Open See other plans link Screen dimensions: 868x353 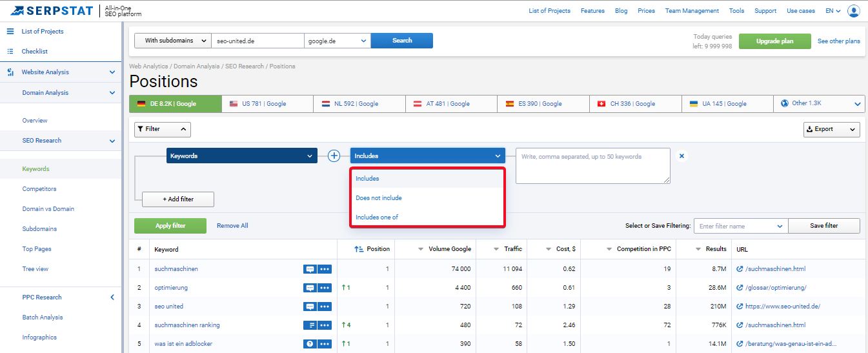pos(839,41)
